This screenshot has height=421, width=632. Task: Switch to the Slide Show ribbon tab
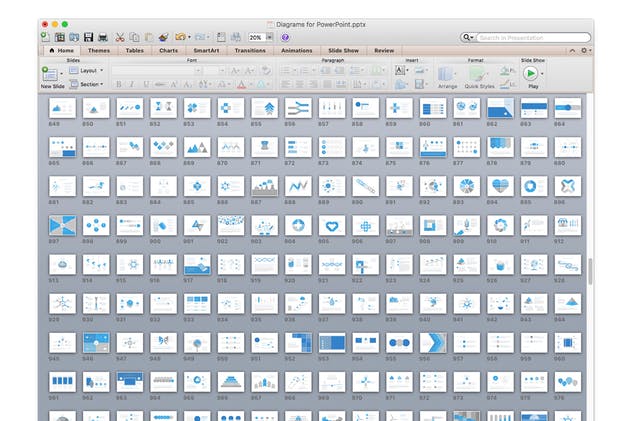coord(343,50)
